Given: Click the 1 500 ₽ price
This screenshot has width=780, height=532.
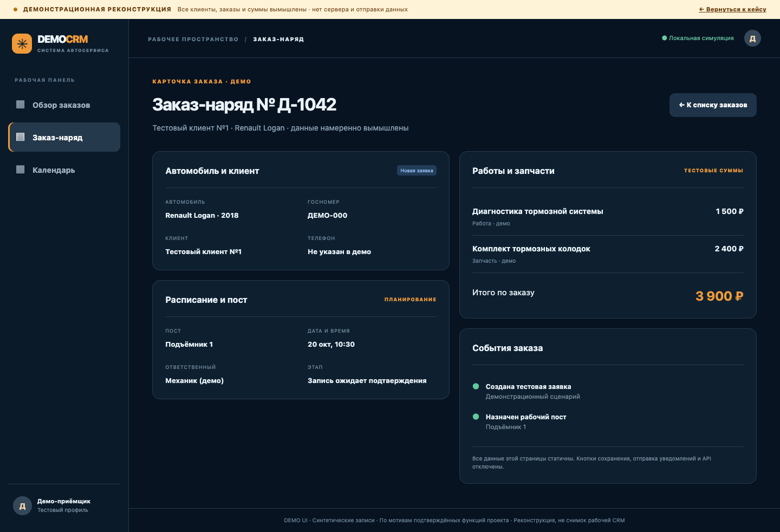Looking at the screenshot, I should [x=729, y=212].
